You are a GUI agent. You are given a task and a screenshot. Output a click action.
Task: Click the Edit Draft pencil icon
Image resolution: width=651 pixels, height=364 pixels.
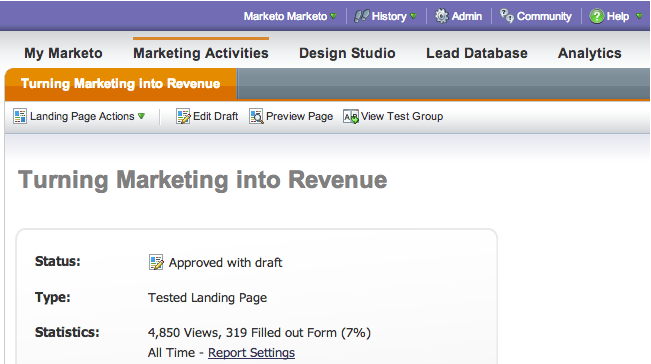pyautogui.click(x=183, y=116)
